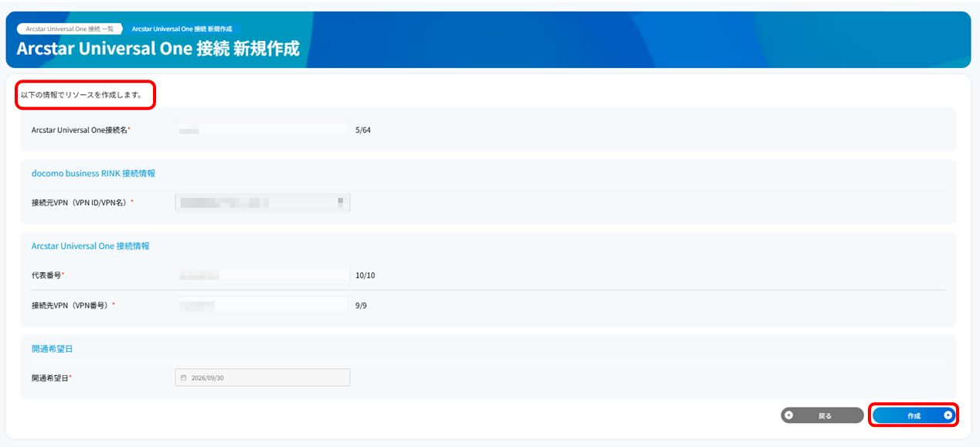
Task: Click the text 以下の情報でリソースを作成します。
Action: click(x=81, y=95)
